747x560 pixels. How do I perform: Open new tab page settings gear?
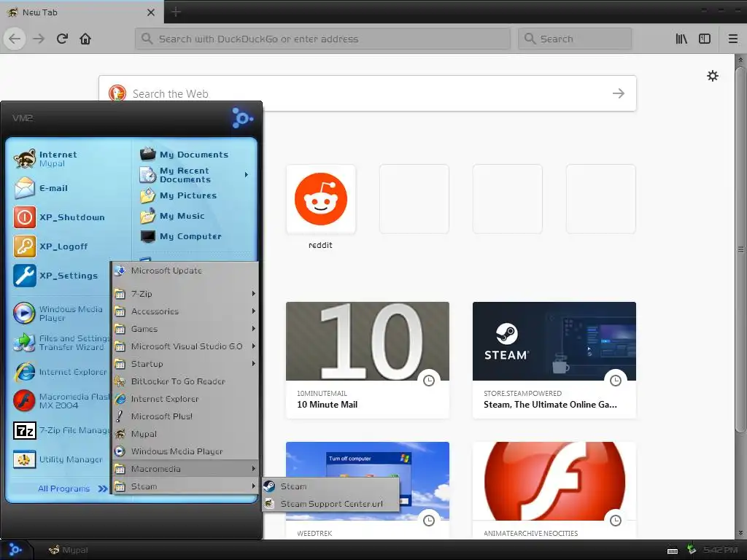(712, 76)
